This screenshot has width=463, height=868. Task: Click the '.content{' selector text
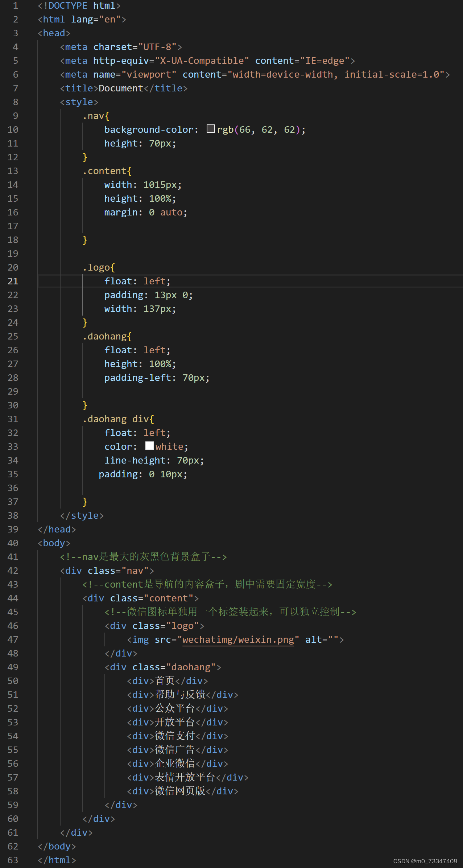[107, 171]
